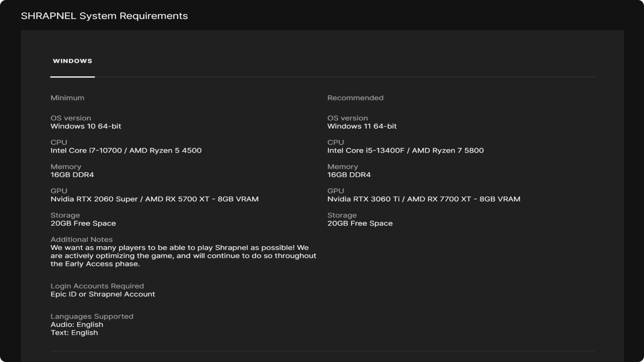Image resolution: width=644 pixels, height=362 pixels.
Task: Click Nvidia RTX 3060 Ti GPU line
Action: (423, 199)
